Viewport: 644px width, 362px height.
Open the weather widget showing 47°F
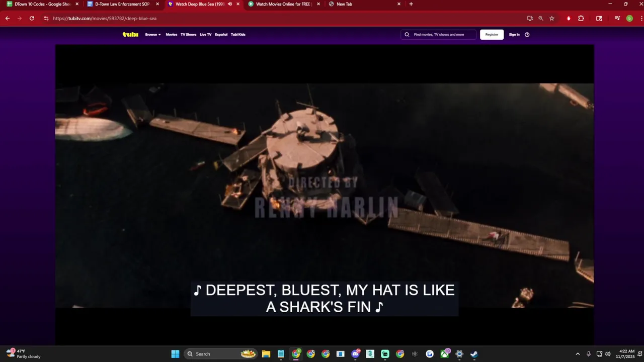pyautogui.click(x=24, y=353)
